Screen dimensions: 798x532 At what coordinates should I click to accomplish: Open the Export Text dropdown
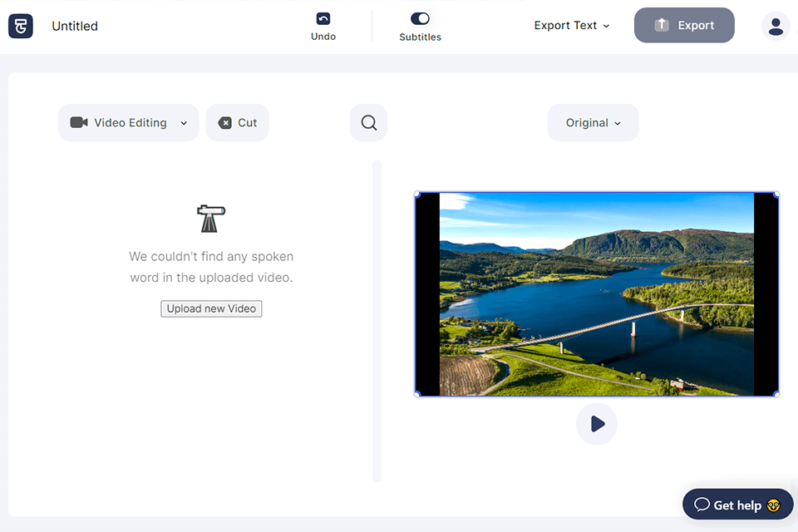(x=572, y=26)
